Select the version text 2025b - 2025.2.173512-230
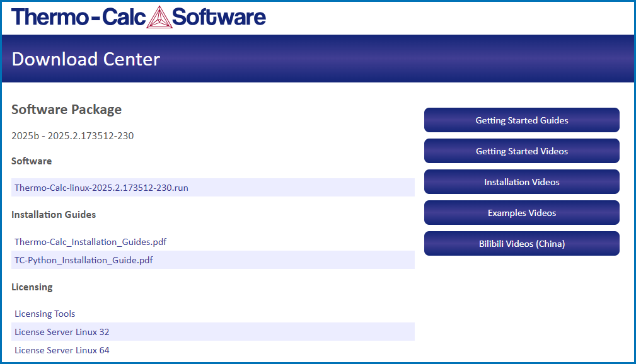This screenshot has height=364, width=636. pos(72,136)
